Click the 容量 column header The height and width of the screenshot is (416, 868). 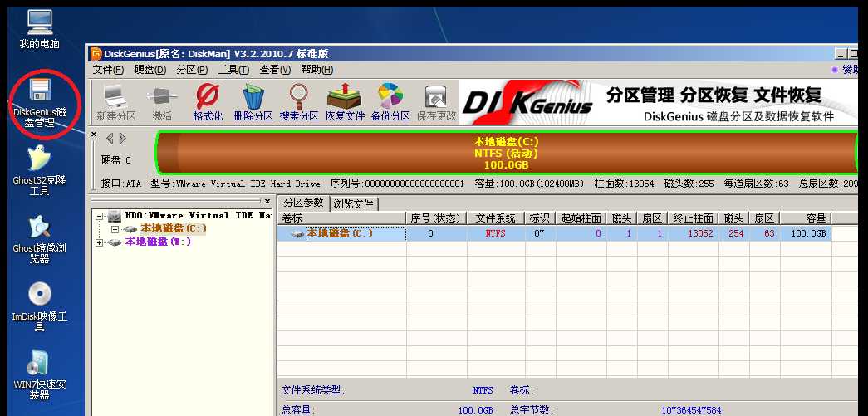[806, 218]
